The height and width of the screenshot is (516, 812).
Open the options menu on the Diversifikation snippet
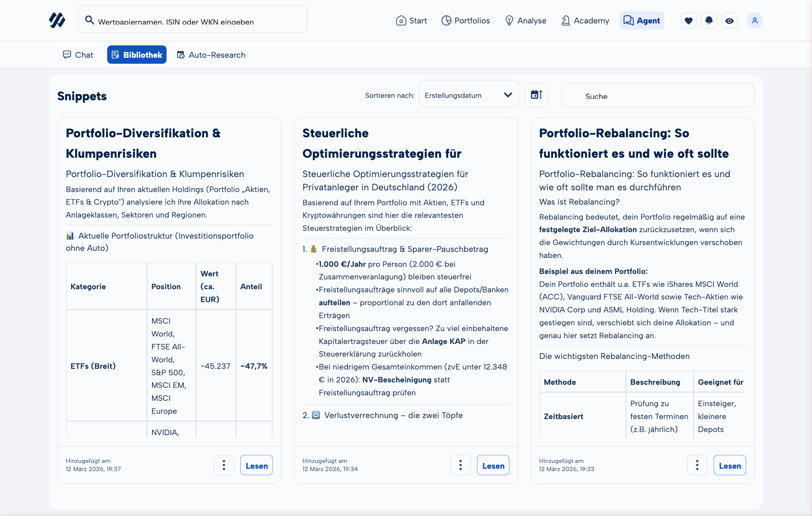tap(224, 465)
